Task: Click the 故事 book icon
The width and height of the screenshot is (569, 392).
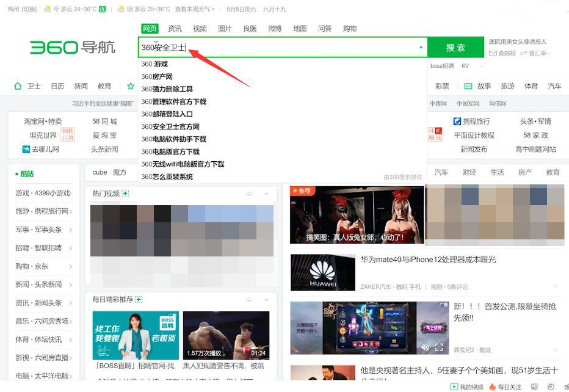Action: click(468, 86)
